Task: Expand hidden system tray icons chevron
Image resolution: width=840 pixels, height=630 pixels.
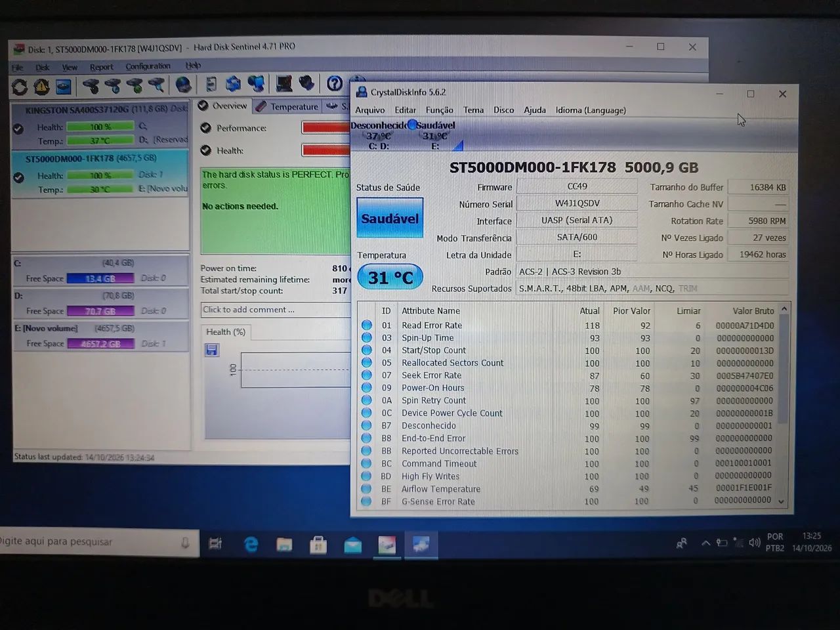Action: click(706, 543)
